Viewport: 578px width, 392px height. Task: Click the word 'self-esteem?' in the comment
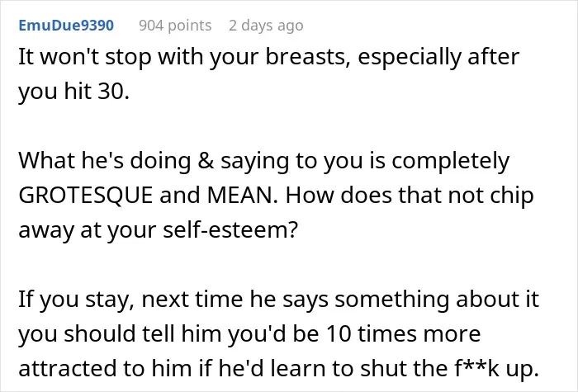click(230, 230)
